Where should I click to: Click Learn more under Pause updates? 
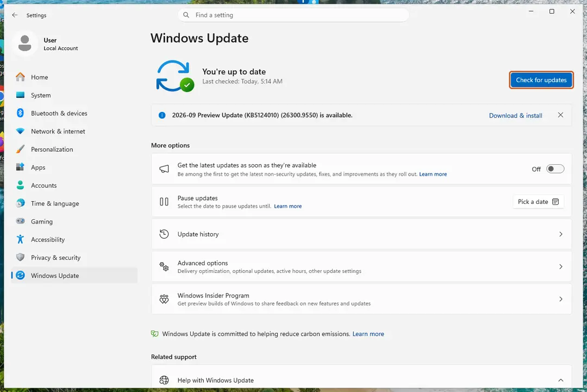[x=288, y=206]
